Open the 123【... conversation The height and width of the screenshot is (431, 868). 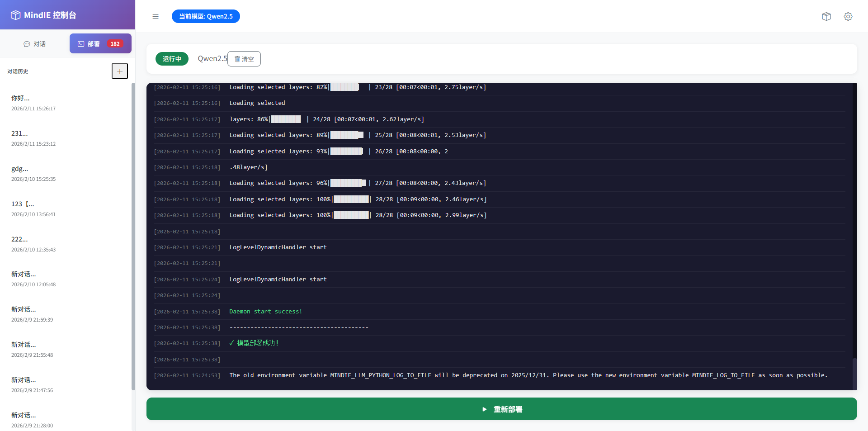coord(66,208)
